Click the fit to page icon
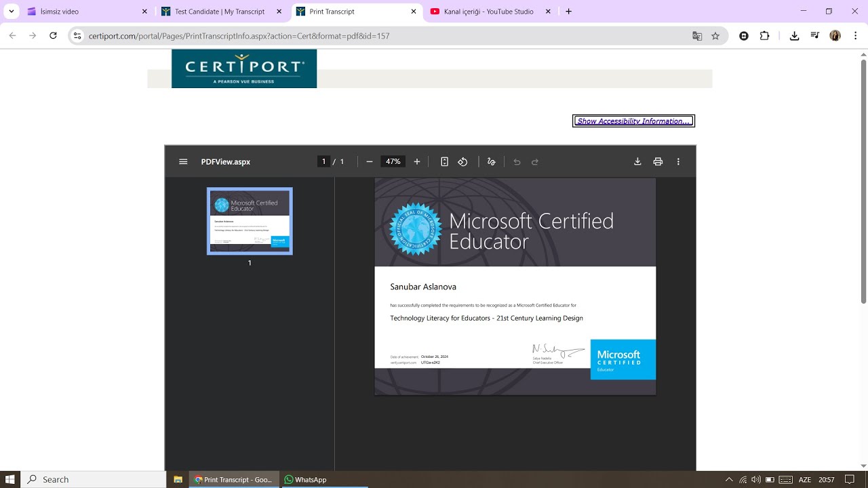This screenshot has width=868, height=488. [x=445, y=162]
